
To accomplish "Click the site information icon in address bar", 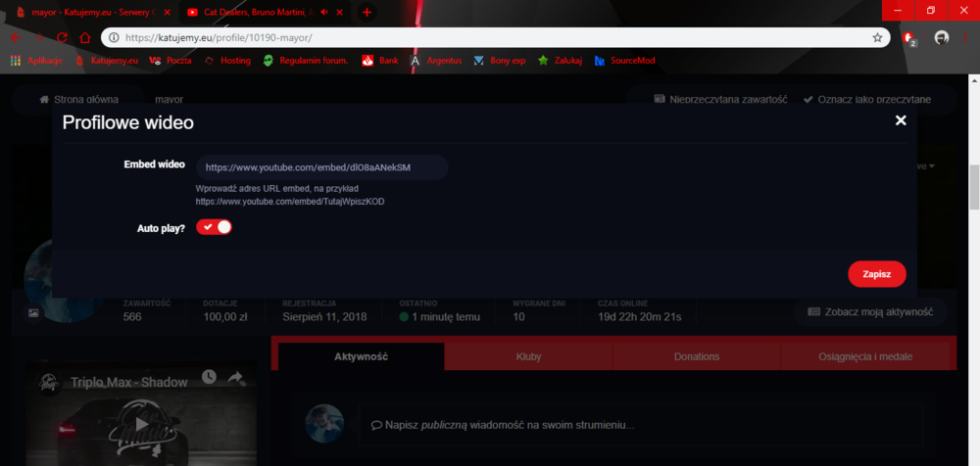I will (114, 37).
